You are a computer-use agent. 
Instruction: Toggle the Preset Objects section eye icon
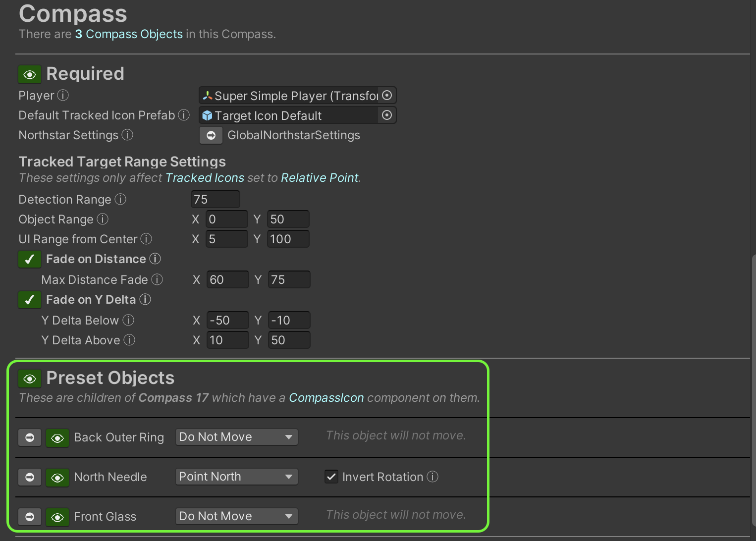point(30,379)
